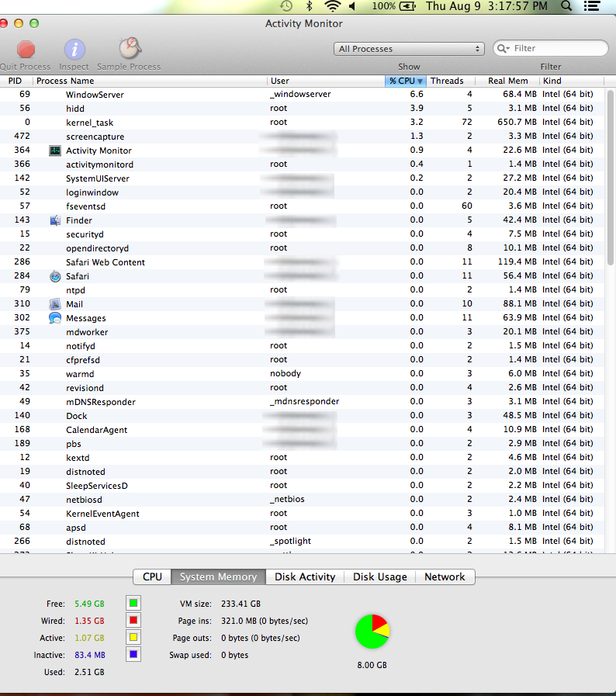Select the mDNSResponder process row
The image size is (616, 696).
[x=302, y=402]
